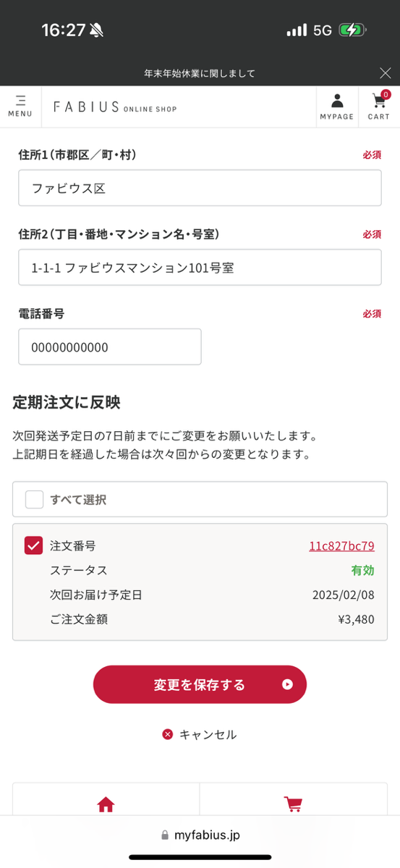Tap the 年末年始休業に関しまして banner text
This screenshot has height=868, width=400.
pos(200,73)
